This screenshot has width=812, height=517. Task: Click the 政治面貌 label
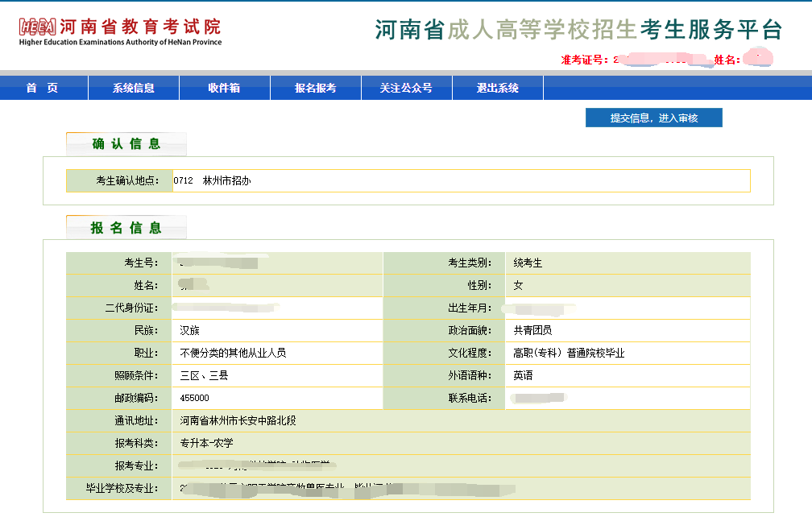[x=470, y=331]
